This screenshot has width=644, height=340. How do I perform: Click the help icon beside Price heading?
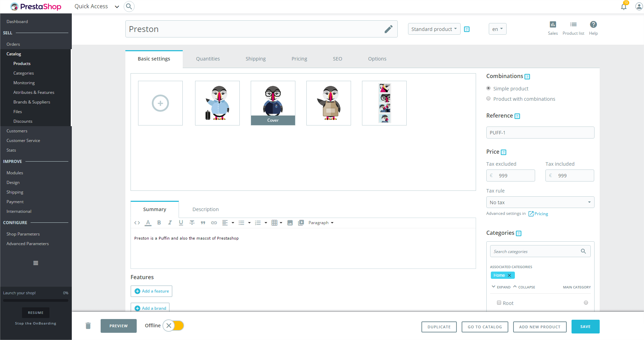tap(504, 152)
